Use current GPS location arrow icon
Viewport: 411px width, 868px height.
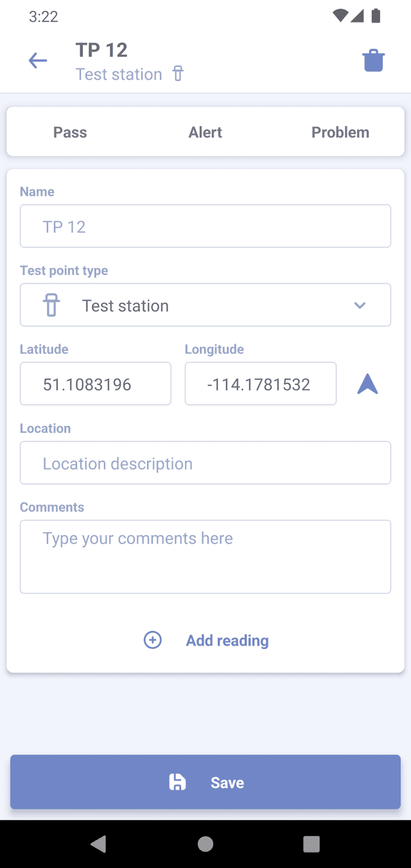tap(367, 384)
